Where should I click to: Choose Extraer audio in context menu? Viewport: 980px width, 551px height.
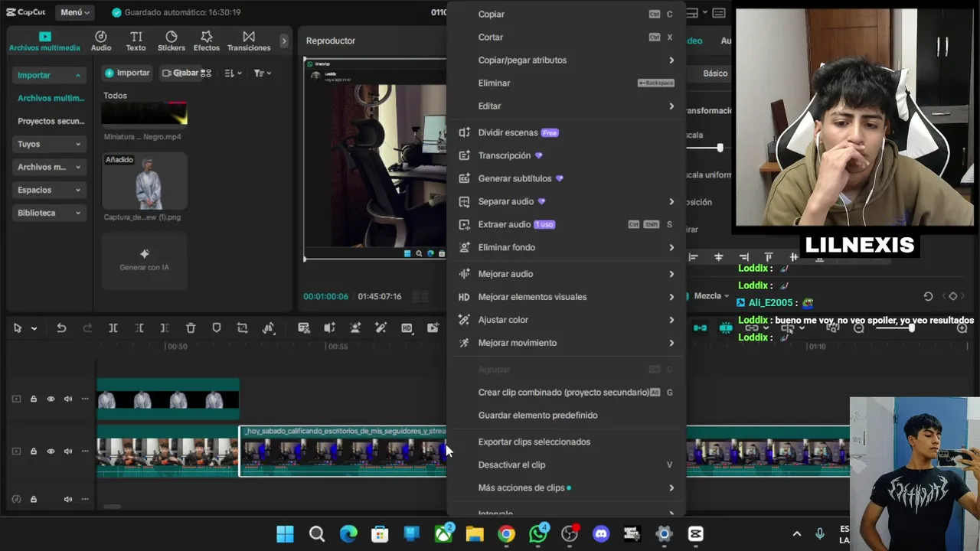[567, 224]
